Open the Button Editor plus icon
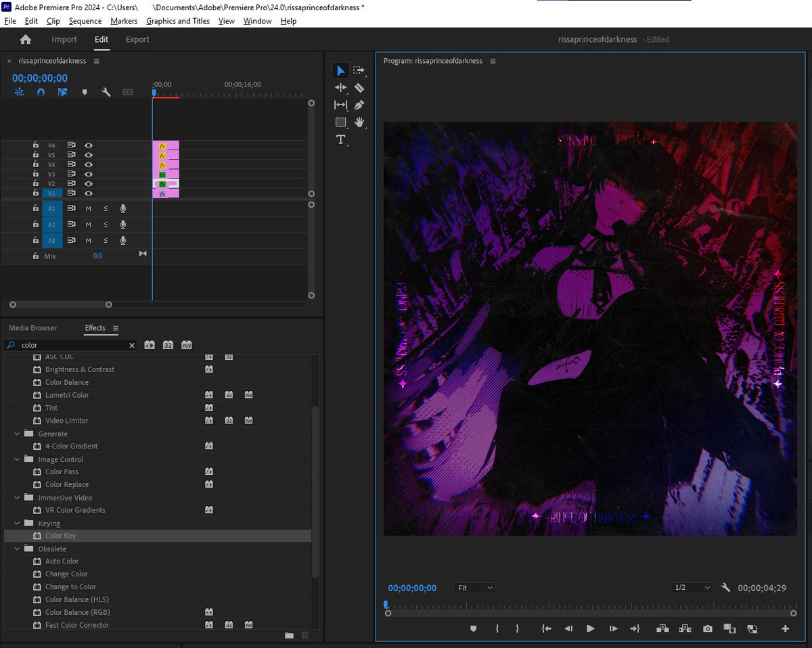Viewport: 812px width, 648px height. [786, 628]
